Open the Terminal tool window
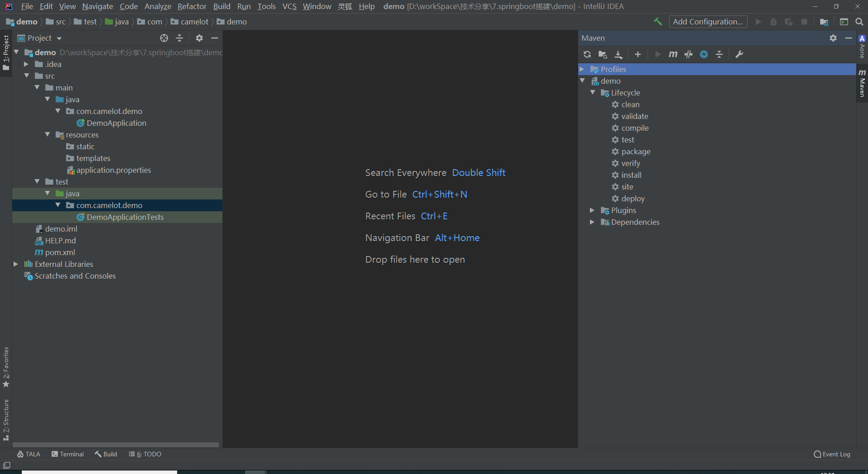Viewport: 868px width, 474px height. tap(68, 454)
